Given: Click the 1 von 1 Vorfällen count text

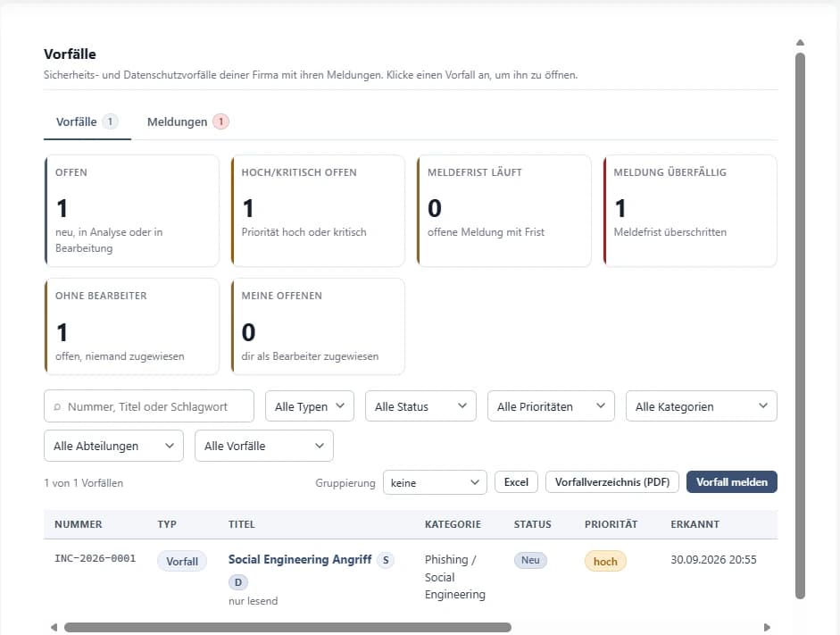Looking at the screenshot, I should point(84,483).
